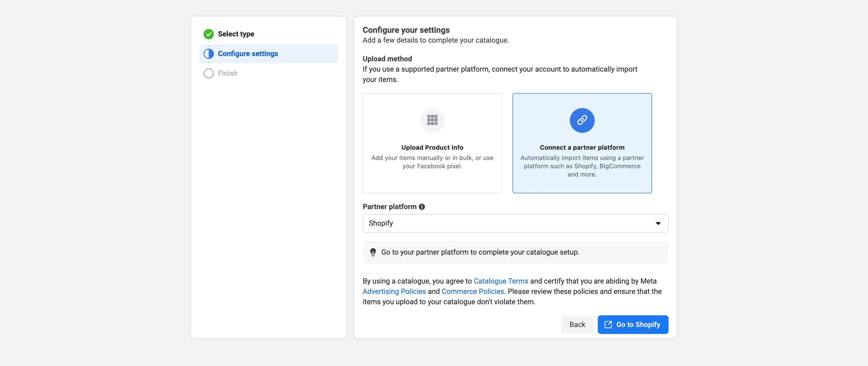
Task: Click the 'Add your items manually' description
Action: coord(432,162)
